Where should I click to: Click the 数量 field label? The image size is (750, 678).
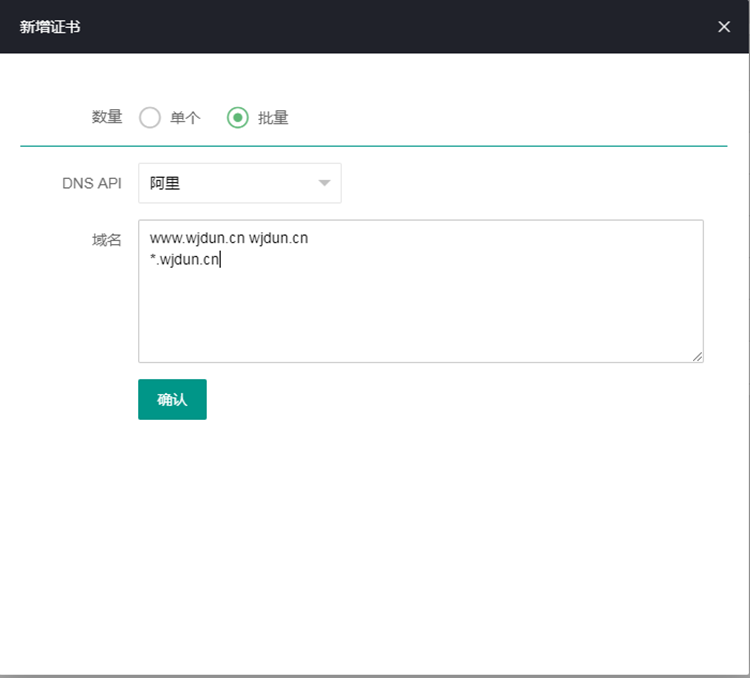coord(106,117)
